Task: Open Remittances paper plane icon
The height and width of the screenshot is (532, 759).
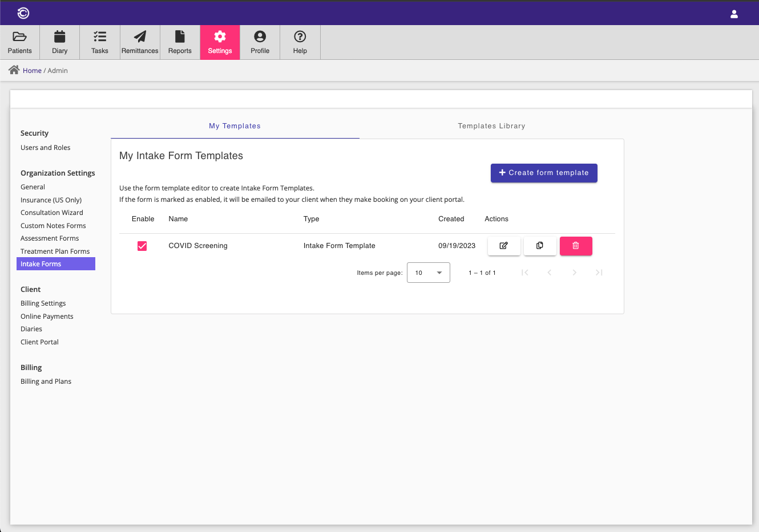Action: click(x=140, y=37)
